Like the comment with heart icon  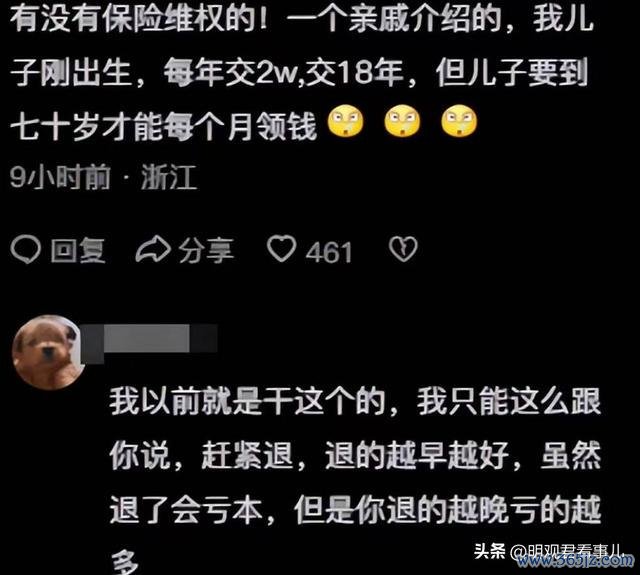click(x=281, y=249)
